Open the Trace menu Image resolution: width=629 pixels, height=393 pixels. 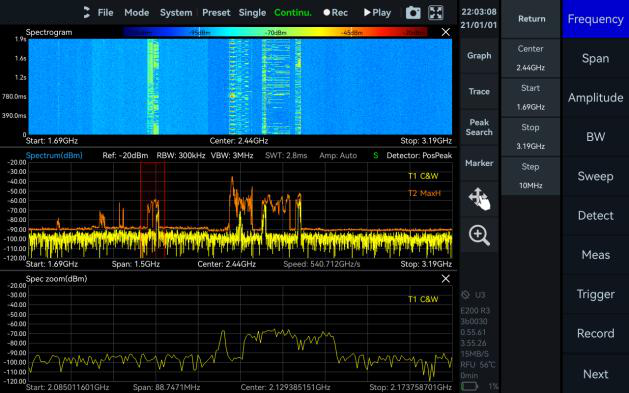point(479,91)
